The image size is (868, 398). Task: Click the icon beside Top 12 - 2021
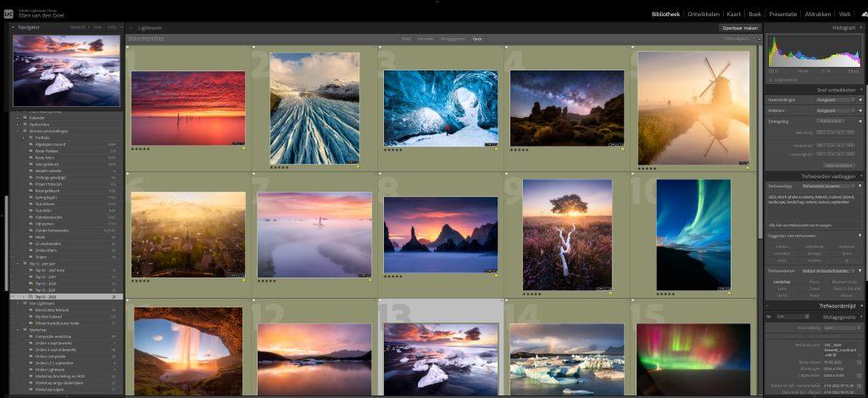31,290
